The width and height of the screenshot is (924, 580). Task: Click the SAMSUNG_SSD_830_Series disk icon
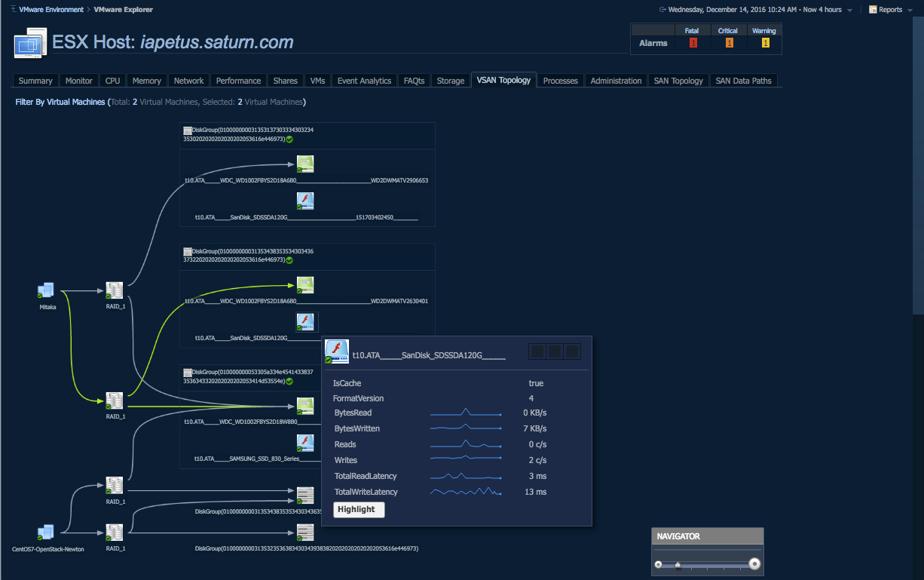[x=305, y=443]
